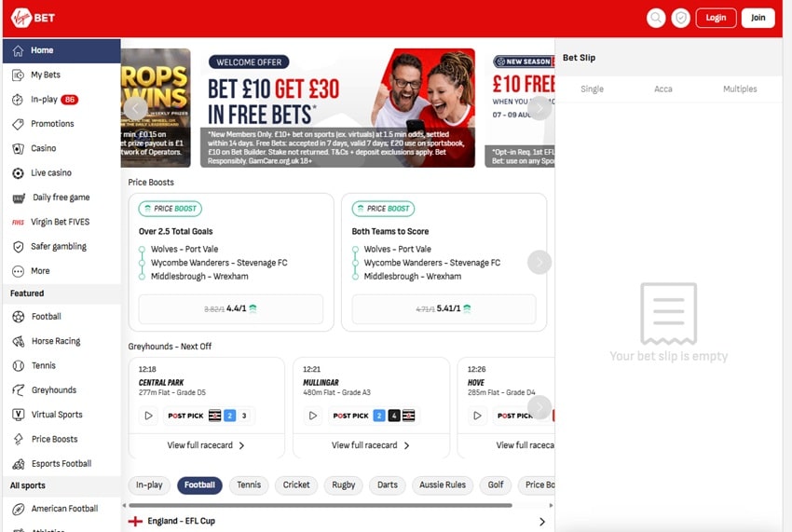Click the Join button
The width and height of the screenshot is (792, 532).
(x=758, y=18)
